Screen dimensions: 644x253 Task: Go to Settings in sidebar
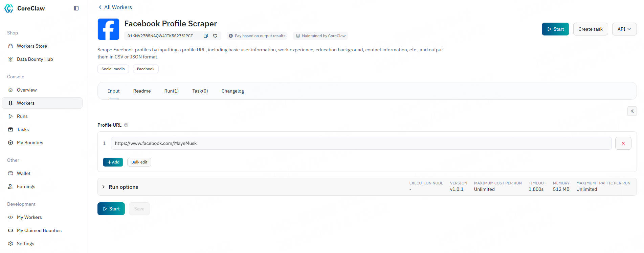[x=25, y=244]
